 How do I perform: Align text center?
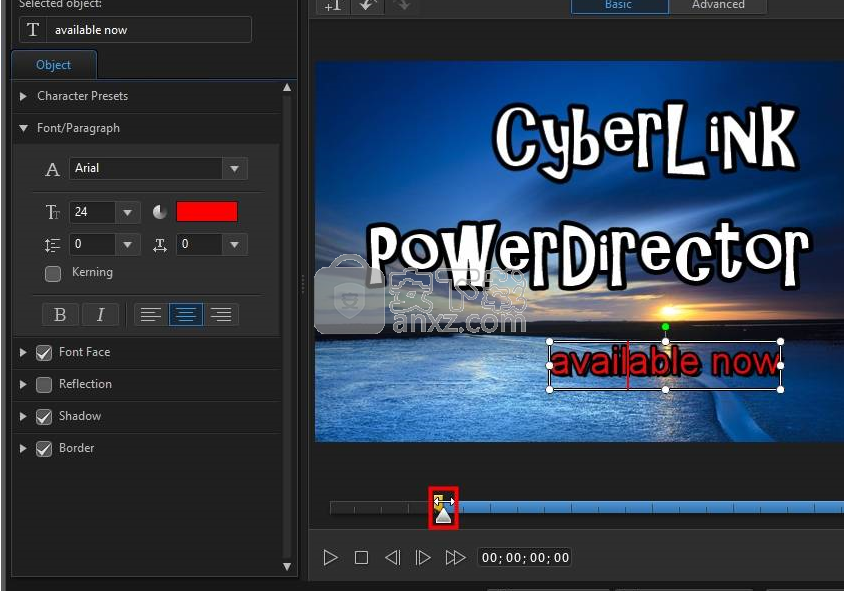coord(186,314)
